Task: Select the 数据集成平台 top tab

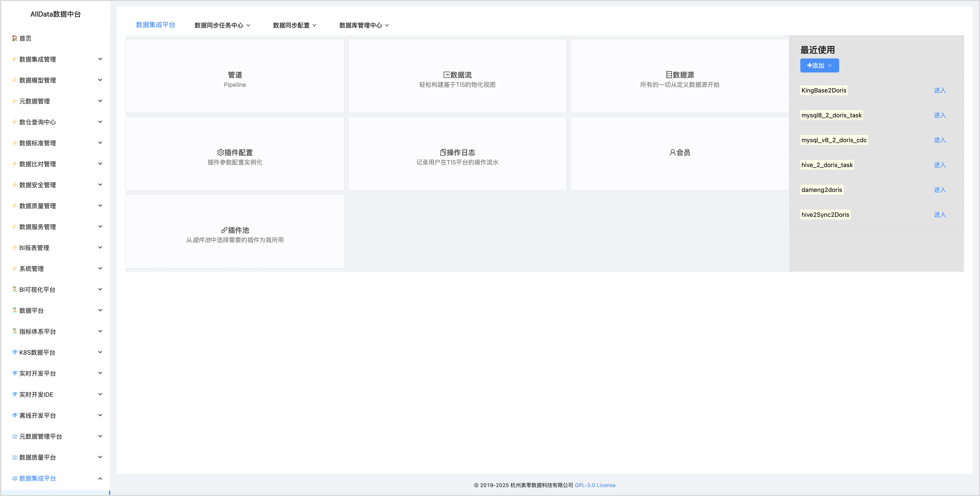Action: click(x=155, y=25)
